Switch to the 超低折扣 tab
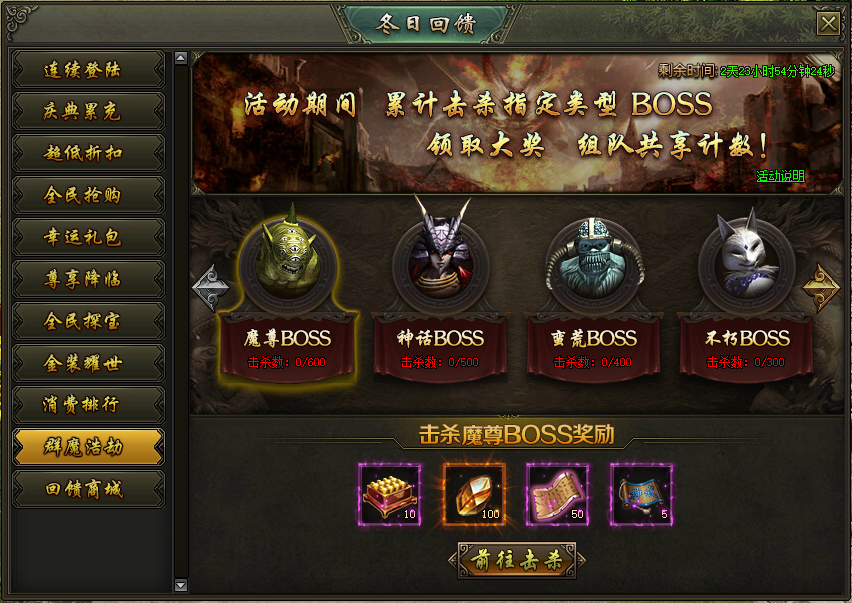Image resolution: width=852 pixels, height=603 pixels. coord(88,153)
